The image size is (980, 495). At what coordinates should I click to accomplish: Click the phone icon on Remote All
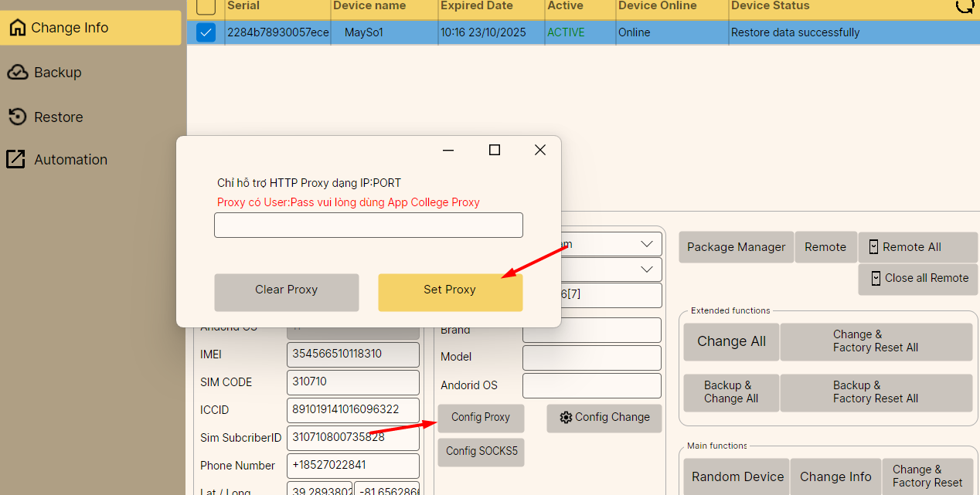tap(873, 247)
